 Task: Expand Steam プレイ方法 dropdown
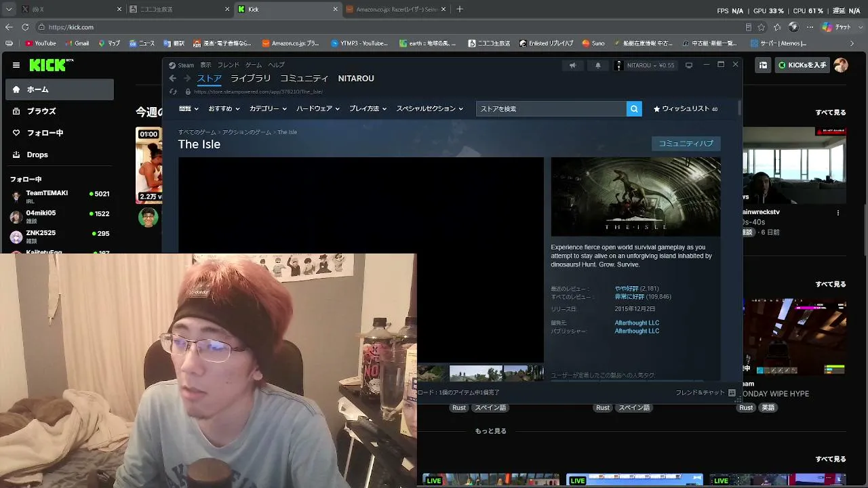click(x=368, y=108)
